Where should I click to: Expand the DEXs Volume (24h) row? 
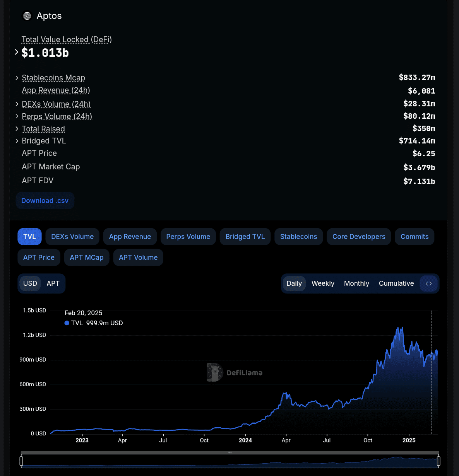(x=17, y=104)
